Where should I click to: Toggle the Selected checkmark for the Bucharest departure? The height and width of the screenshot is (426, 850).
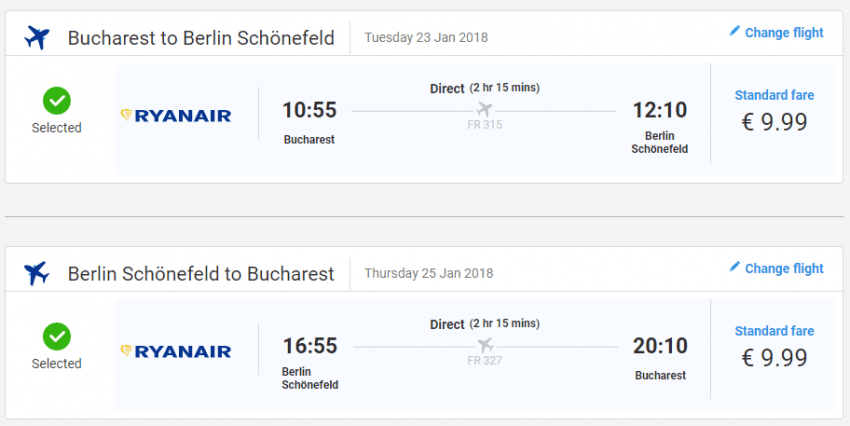[x=56, y=100]
